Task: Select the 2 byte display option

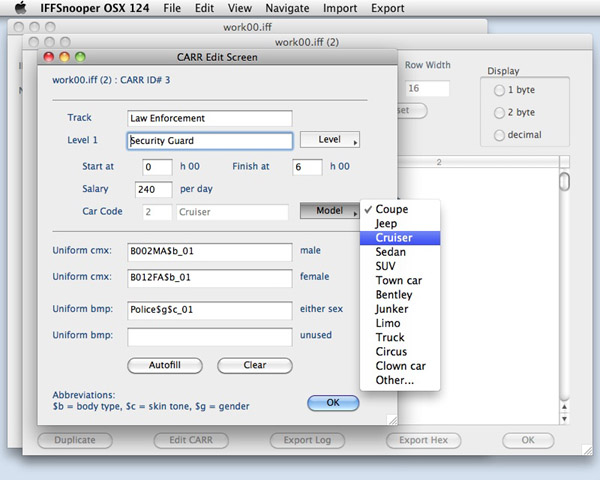Action: [499, 112]
